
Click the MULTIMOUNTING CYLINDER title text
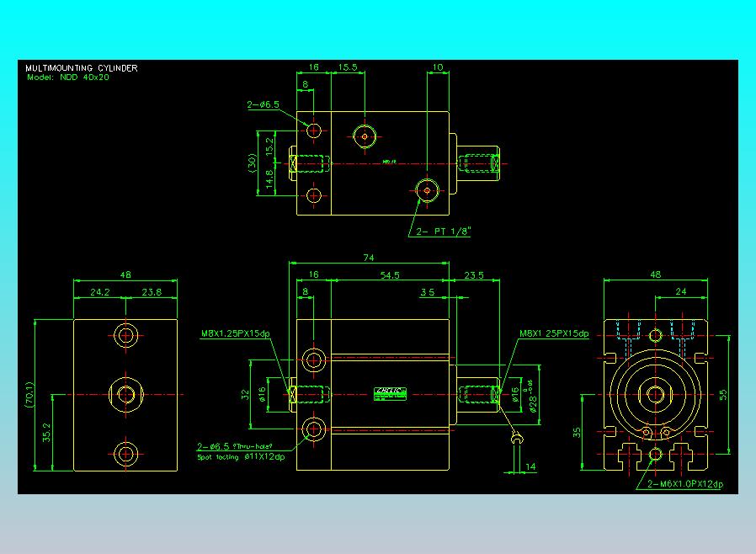tap(82, 68)
